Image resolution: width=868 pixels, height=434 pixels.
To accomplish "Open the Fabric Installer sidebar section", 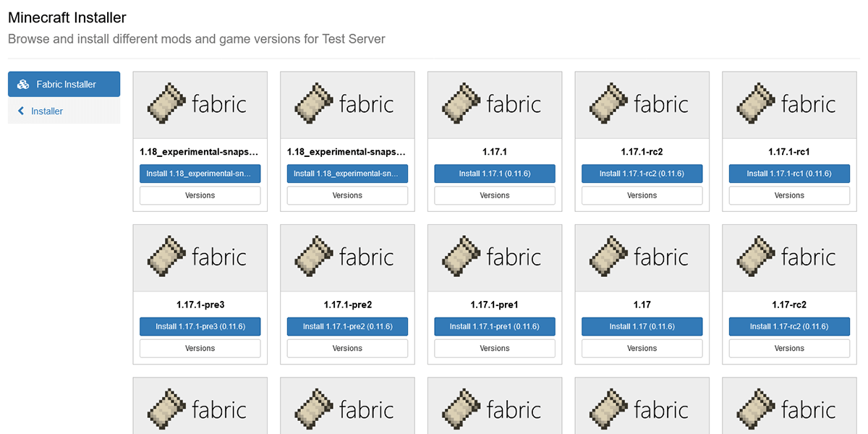I will (x=64, y=84).
